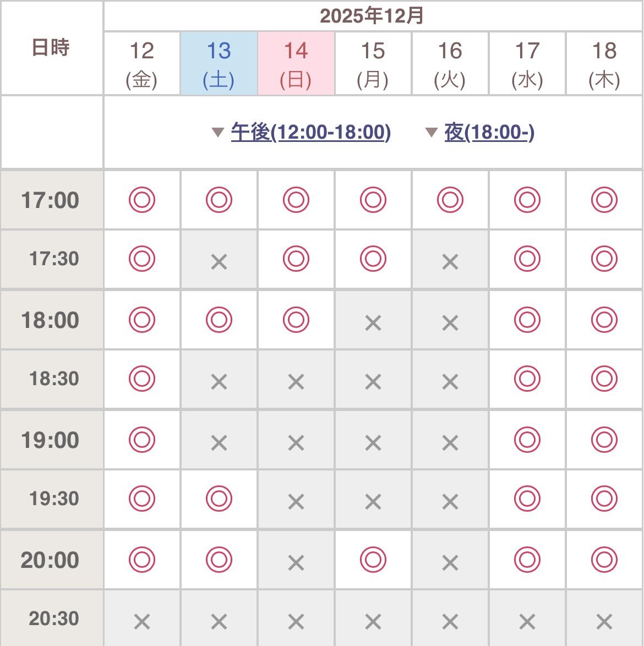Select the available slot at 17:00 on Friday 12
Image resolution: width=644 pixels, height=646 pixels.
141,200
